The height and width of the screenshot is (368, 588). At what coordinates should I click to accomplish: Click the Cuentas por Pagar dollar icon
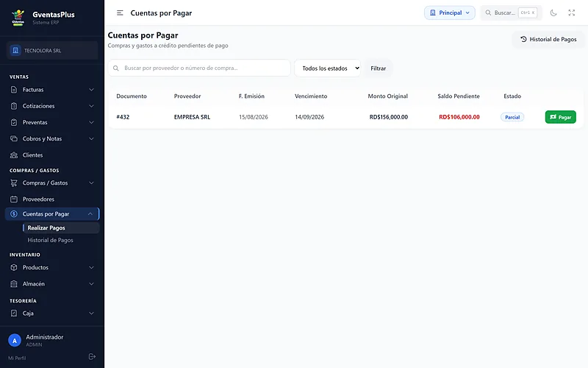pos(14,214)
